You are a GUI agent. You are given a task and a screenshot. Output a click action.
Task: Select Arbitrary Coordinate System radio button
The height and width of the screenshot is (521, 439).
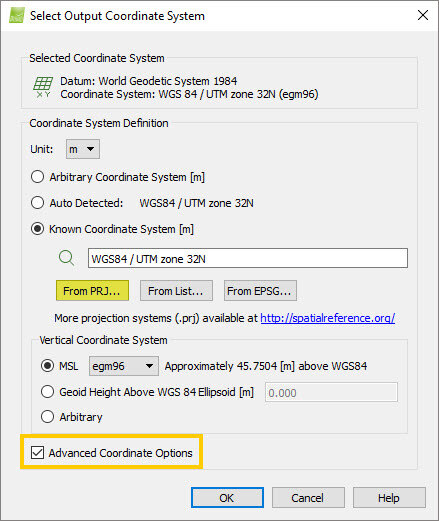(37, 177)
